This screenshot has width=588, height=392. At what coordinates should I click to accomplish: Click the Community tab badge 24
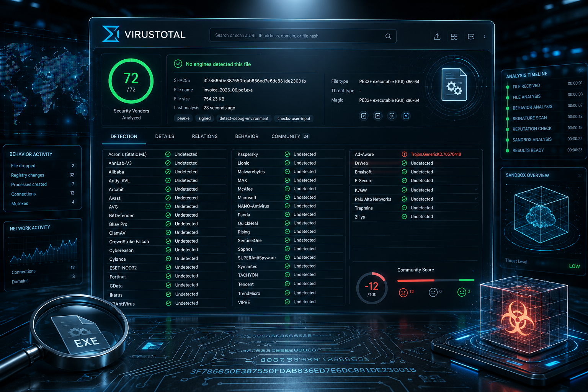point(306,137)
